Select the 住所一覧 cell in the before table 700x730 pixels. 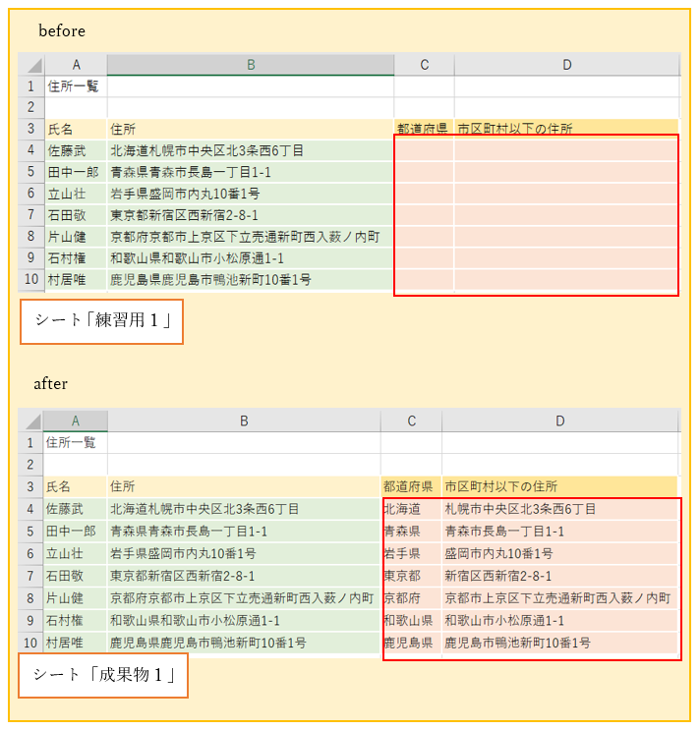click(x=75, y=86)
